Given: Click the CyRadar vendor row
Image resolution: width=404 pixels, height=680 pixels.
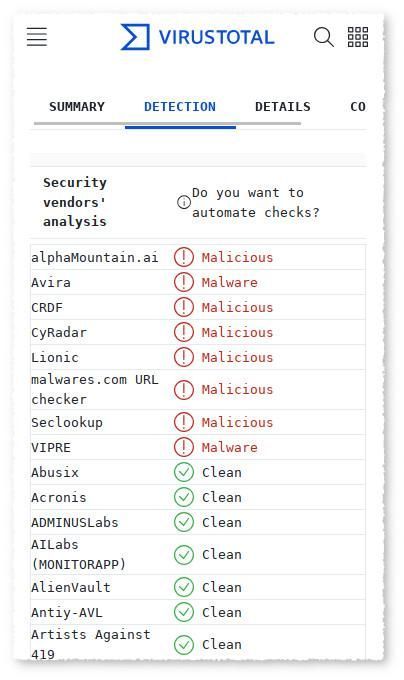Looking at the screenshot, I should tap(198, 333).
